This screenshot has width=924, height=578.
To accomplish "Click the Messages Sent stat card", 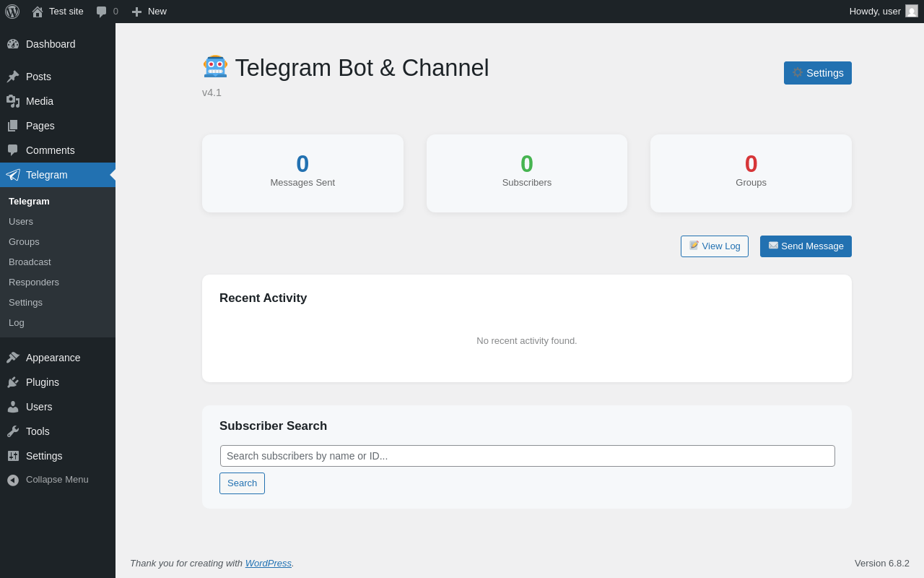I will click(302, 173).
